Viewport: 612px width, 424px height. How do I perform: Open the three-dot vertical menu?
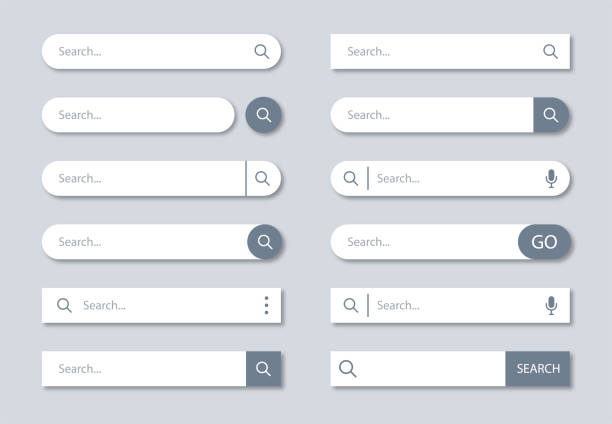(266, 305)
